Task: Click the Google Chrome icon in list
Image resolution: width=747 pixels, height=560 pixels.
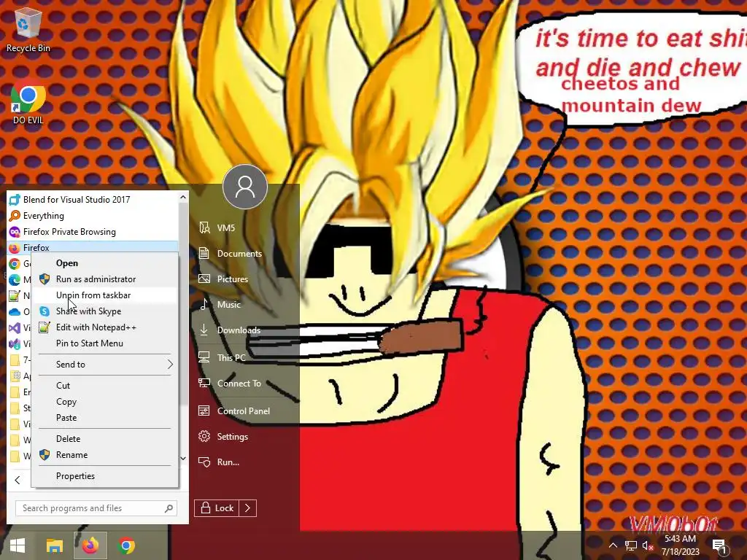Action: point(15,264)
